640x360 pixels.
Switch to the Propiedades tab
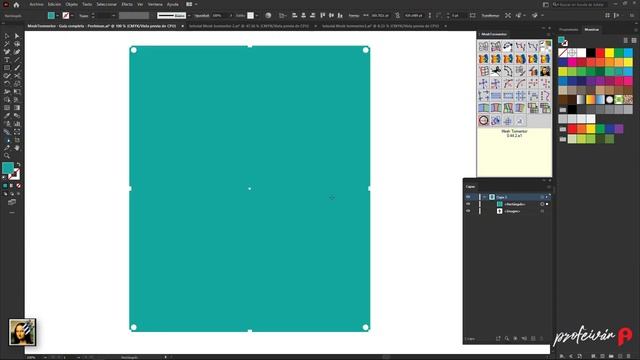(569, 29)
